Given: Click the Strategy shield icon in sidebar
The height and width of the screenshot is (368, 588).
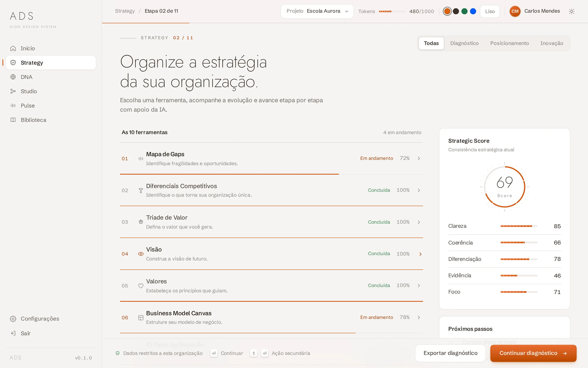Looking at the screenshot, I should click(13, 63).
